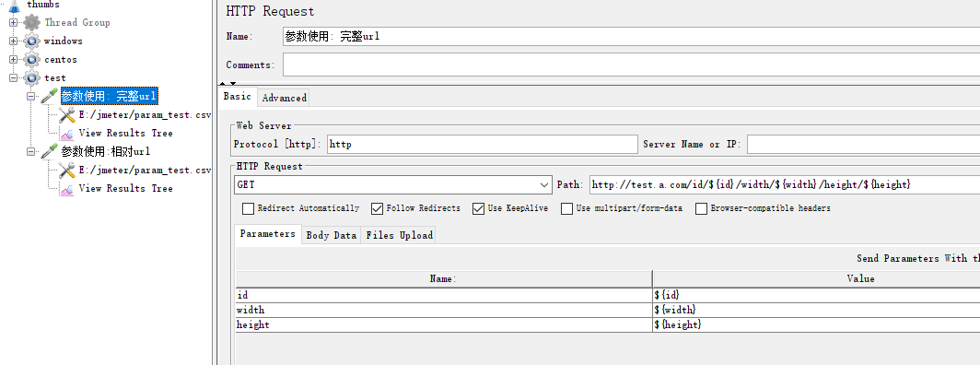Click the Name column header
This screenshot has height=365, width=980.
[x=444, y=278]
